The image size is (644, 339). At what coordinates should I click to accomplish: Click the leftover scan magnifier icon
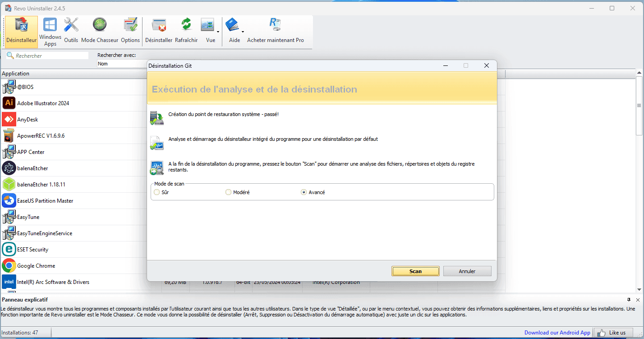click(157, 167)
